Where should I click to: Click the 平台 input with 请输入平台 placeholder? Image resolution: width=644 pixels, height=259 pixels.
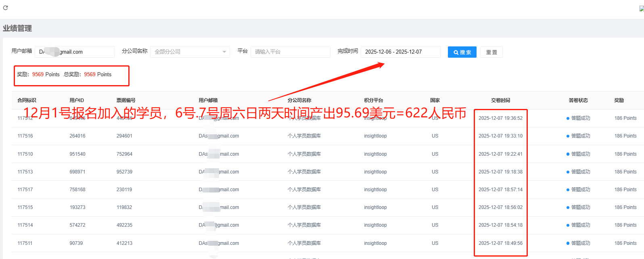290,52
